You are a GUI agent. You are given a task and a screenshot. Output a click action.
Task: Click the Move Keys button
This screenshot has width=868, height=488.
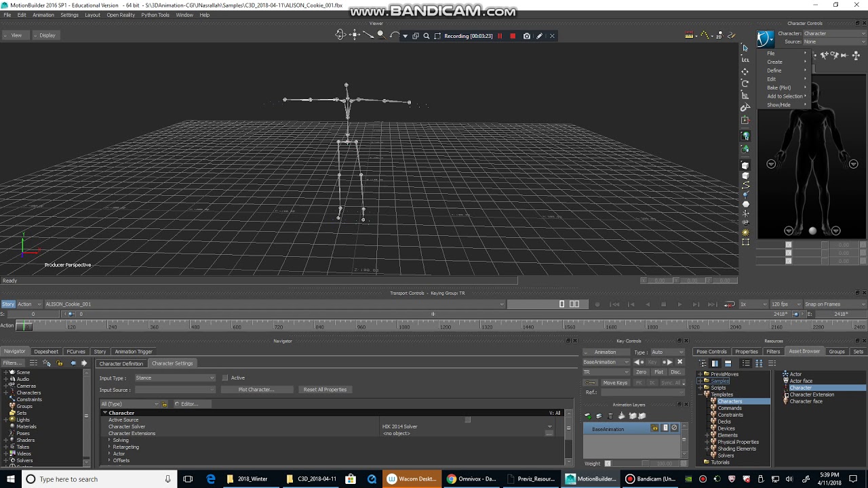pos(615,382)
